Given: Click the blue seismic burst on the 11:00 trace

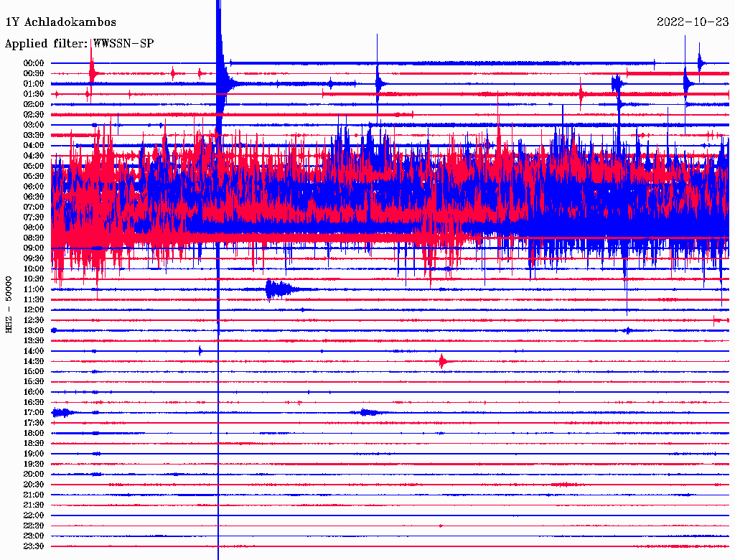Looking at the screenshot, I should 281,289.
